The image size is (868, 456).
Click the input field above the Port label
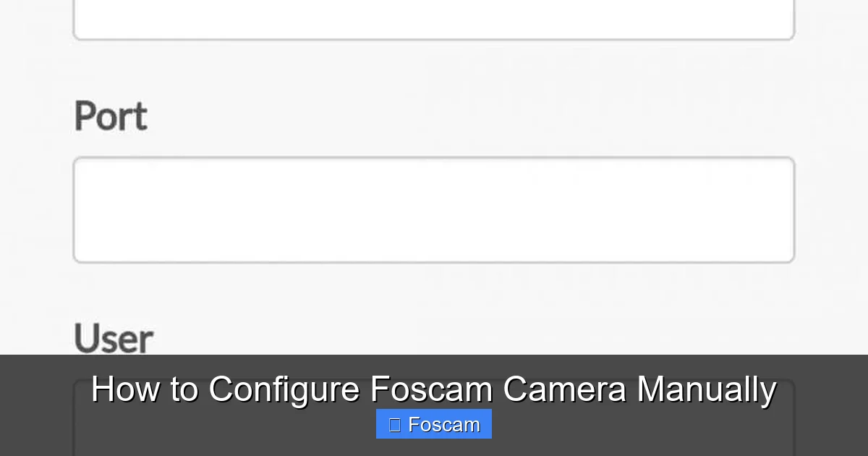(x=433, y=18)
